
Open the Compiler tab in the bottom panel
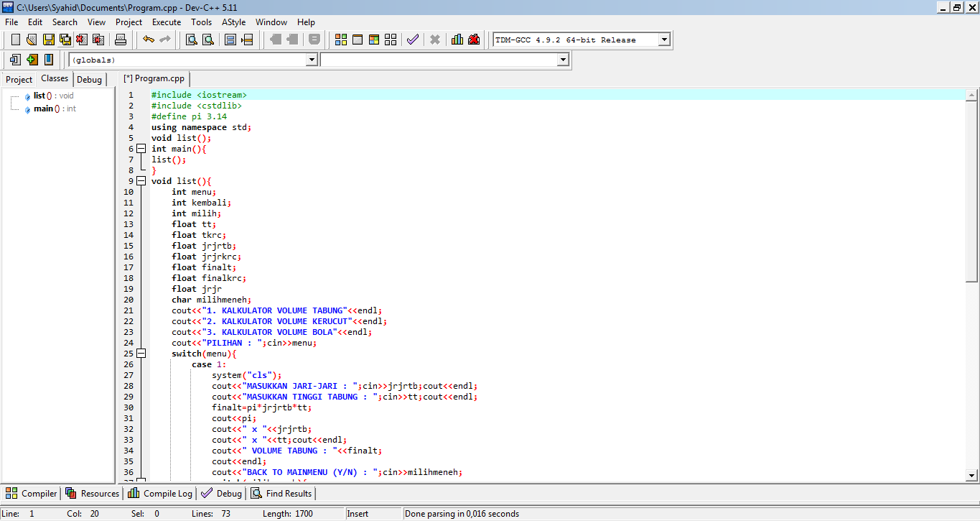32,494
